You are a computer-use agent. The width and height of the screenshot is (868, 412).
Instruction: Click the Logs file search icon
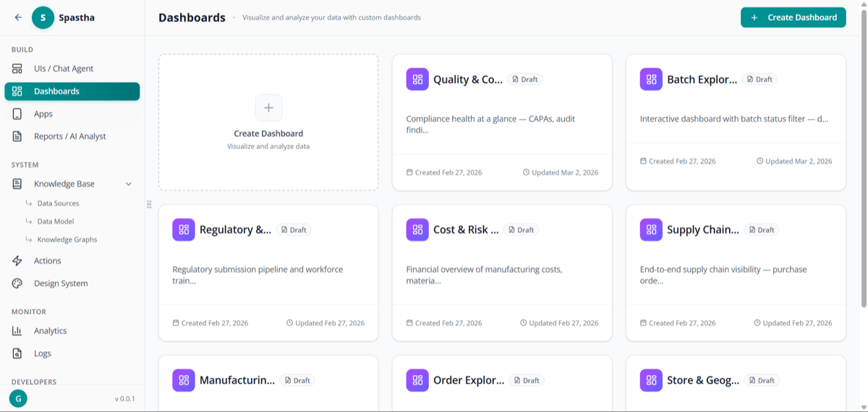coord(17,353)
